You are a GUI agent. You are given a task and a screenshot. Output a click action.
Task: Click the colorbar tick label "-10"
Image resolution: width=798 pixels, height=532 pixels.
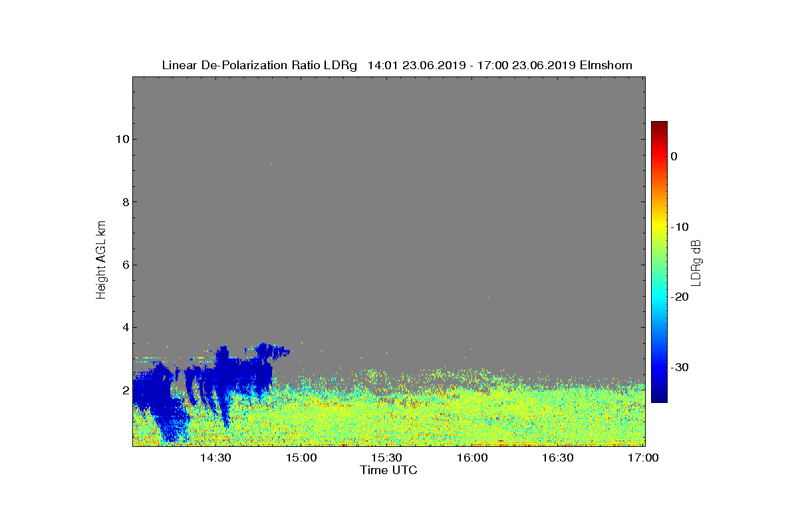(x=679, y=227)
